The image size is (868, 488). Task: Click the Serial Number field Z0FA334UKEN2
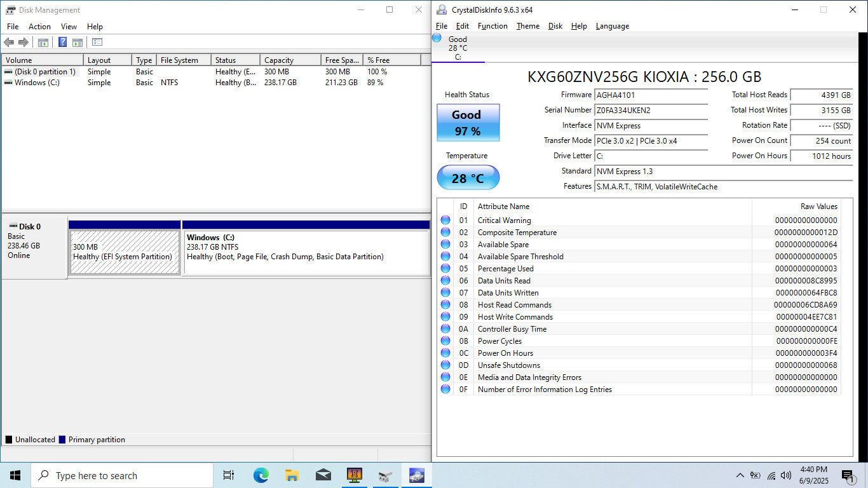[651, 110]
